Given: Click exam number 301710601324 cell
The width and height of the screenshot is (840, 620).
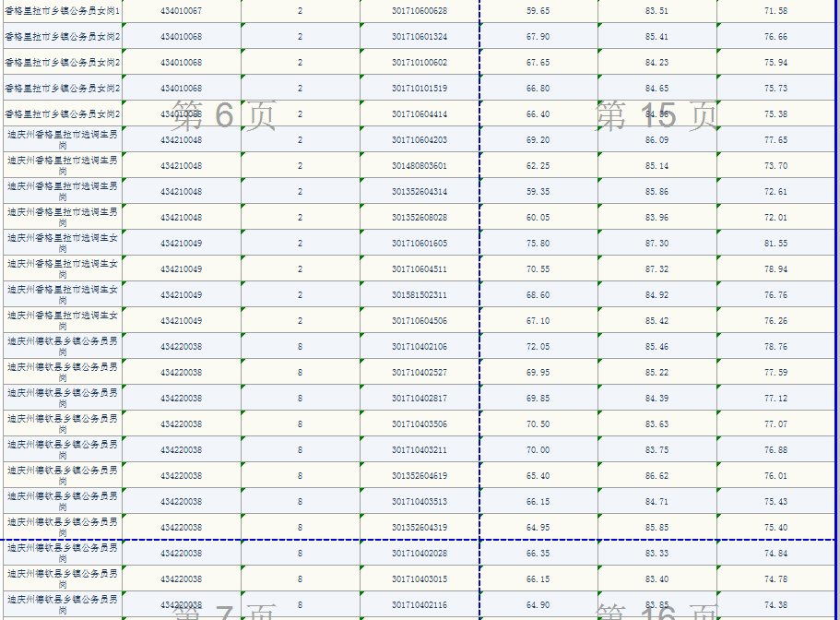Looking at the screenshot, I should click(x=420, y=37).
